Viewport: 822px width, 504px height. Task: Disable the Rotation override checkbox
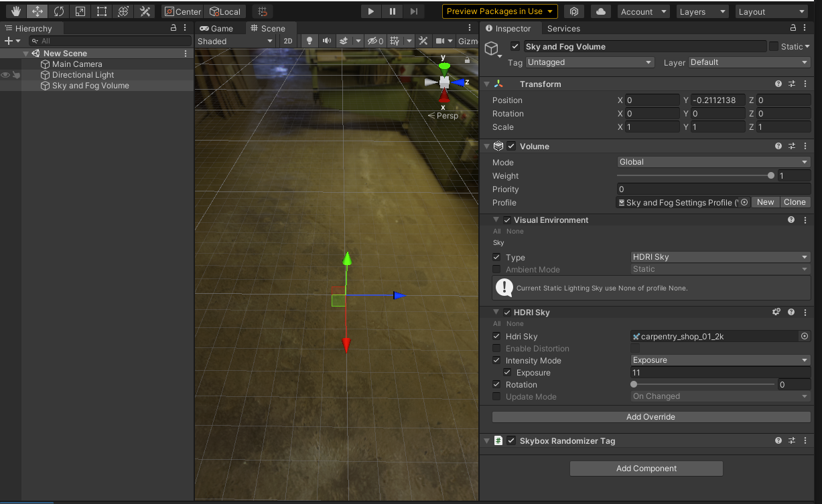[x=496, y=384]
